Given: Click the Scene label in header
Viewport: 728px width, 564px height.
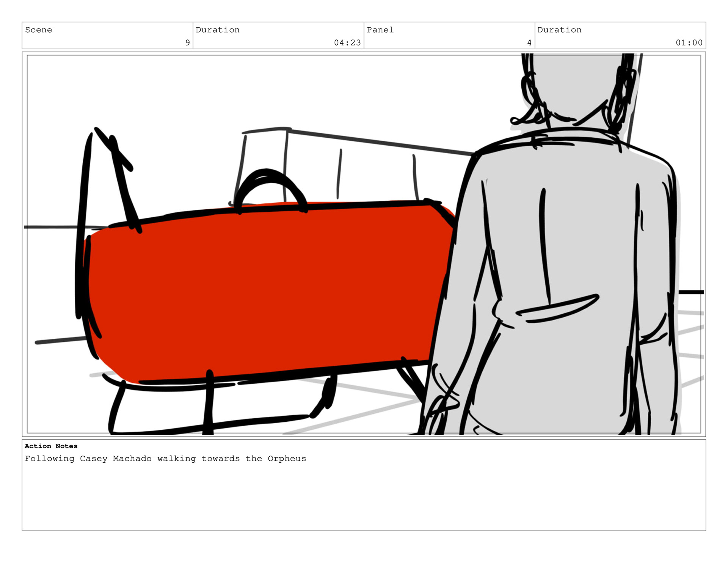Looking at the screenshot, I should [x=38, y=30].
